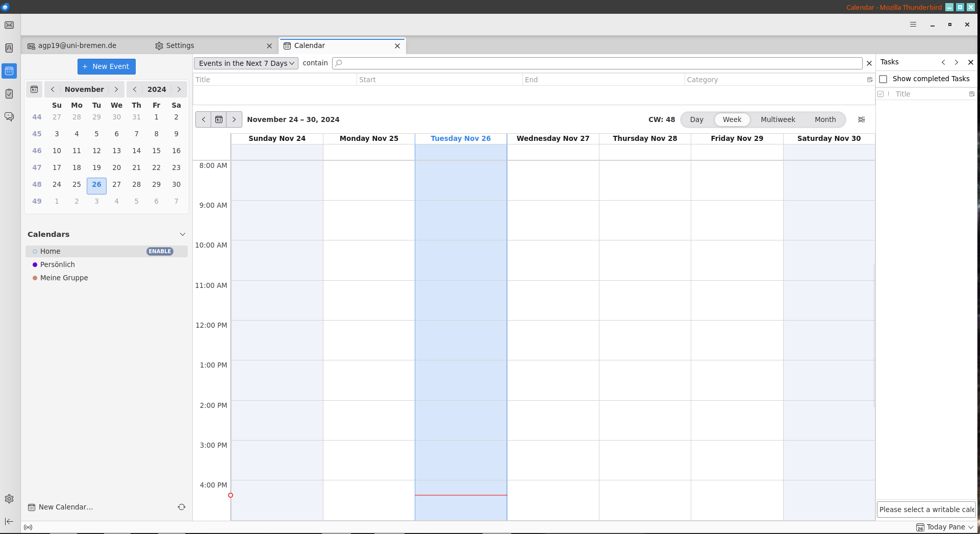Collapse the left spaces toolbar

9,521
